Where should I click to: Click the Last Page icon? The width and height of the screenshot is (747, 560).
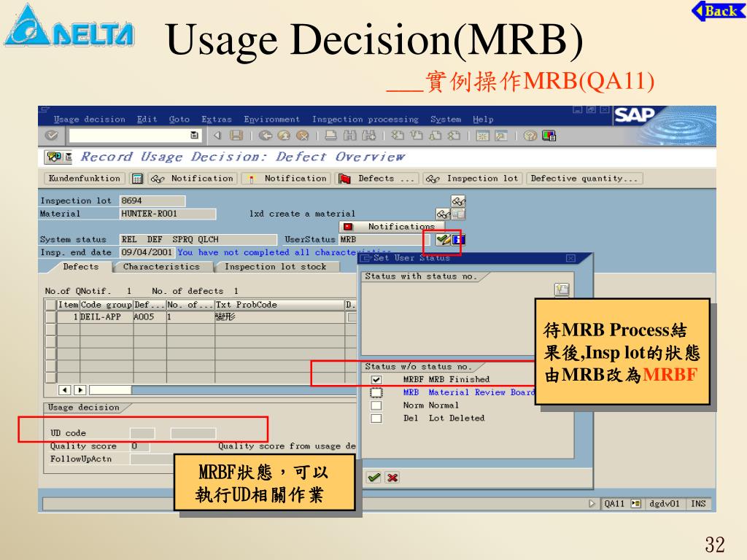pyautogui.click(x=454, y=136)
